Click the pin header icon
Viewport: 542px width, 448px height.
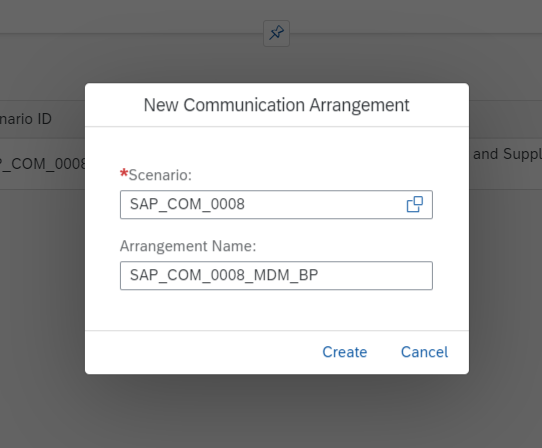(x=277, y=33)
